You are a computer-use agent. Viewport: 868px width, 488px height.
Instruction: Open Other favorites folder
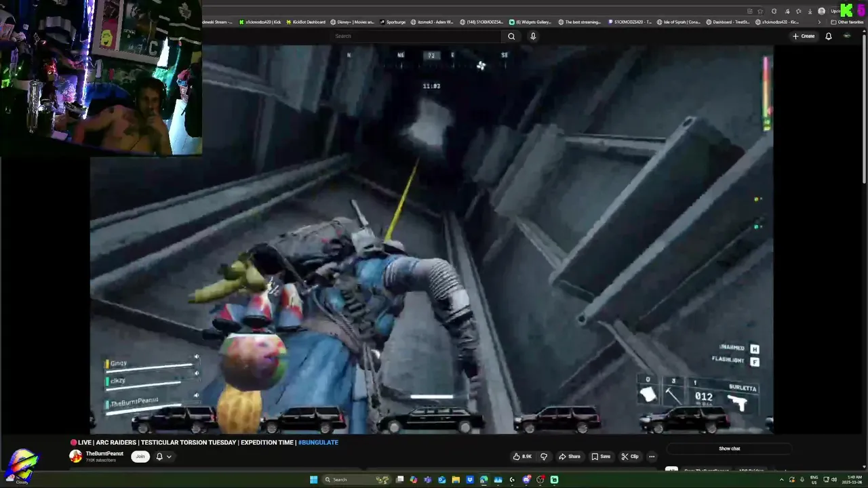click(x=848, y=22)
